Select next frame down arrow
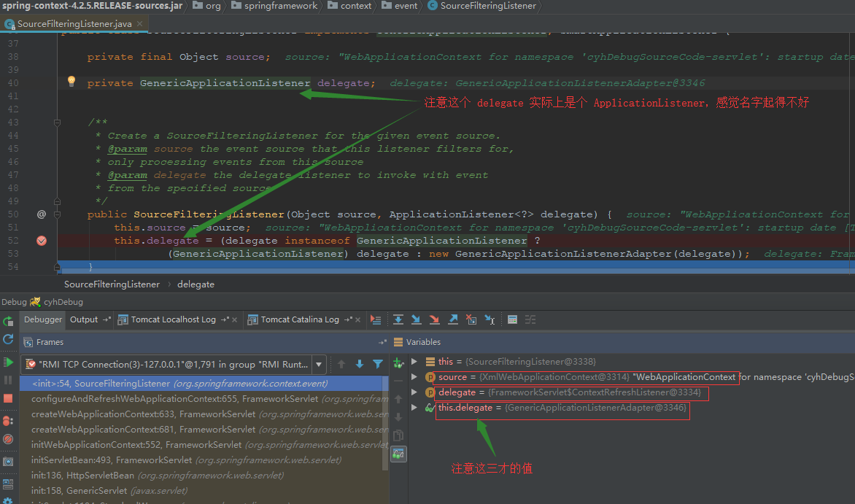 point(360,364)
